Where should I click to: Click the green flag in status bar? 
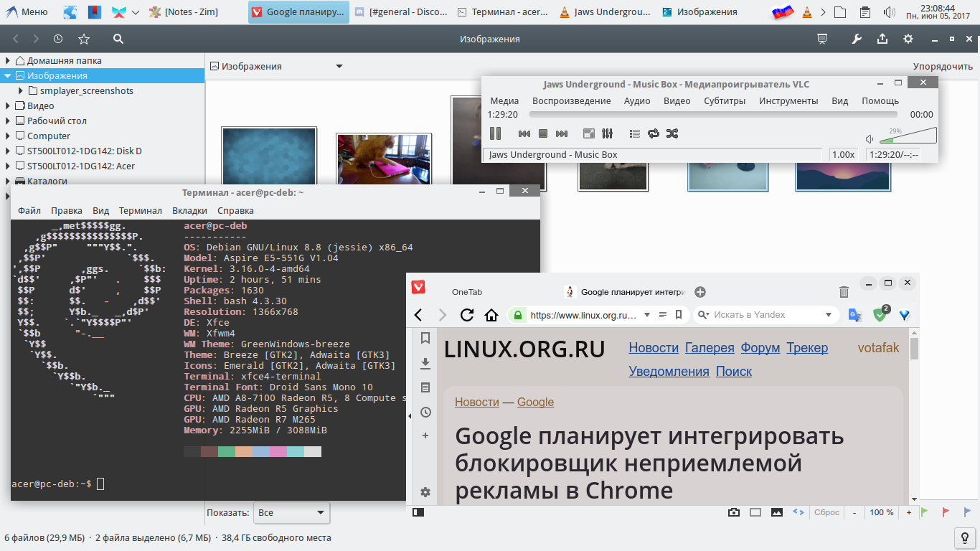[925, 512]
